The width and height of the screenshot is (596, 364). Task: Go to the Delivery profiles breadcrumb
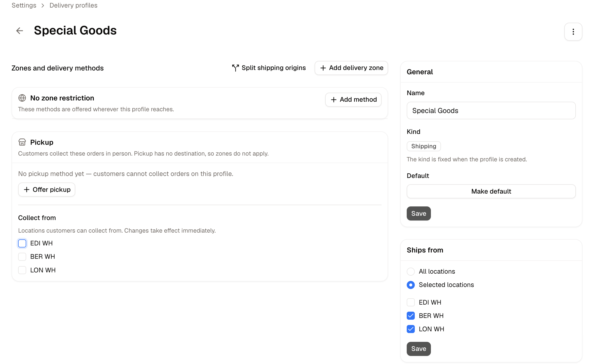(x=73, y=5)
